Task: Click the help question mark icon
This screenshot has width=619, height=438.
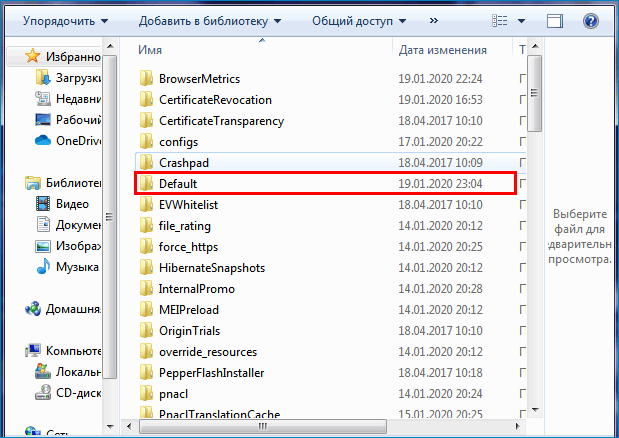Action: (x=591, y=20)
